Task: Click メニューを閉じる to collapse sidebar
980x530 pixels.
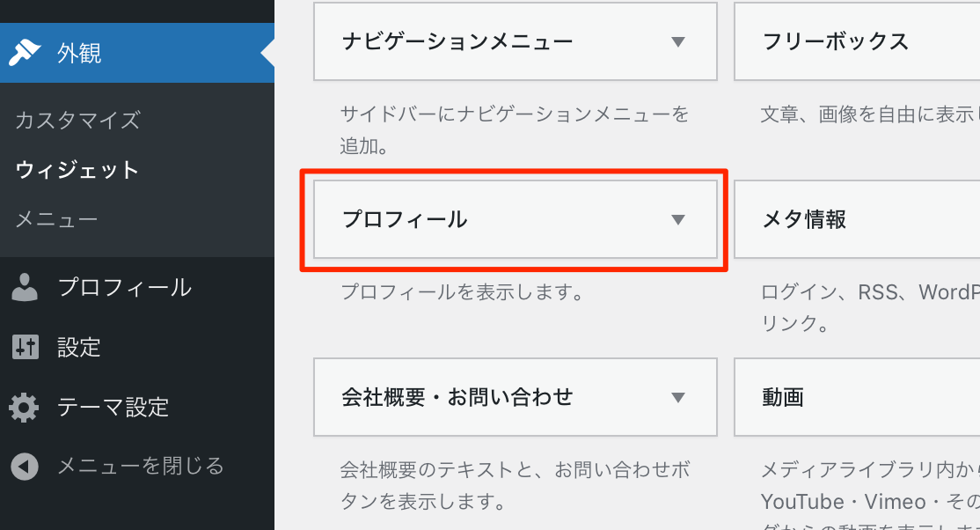Action: click(141, 467)
